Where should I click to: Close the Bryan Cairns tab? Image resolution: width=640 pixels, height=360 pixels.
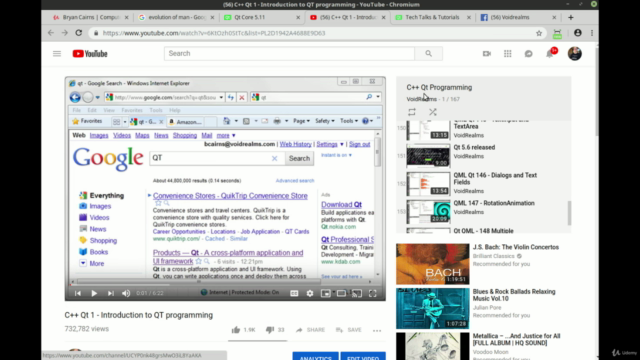tap(127, 17)
